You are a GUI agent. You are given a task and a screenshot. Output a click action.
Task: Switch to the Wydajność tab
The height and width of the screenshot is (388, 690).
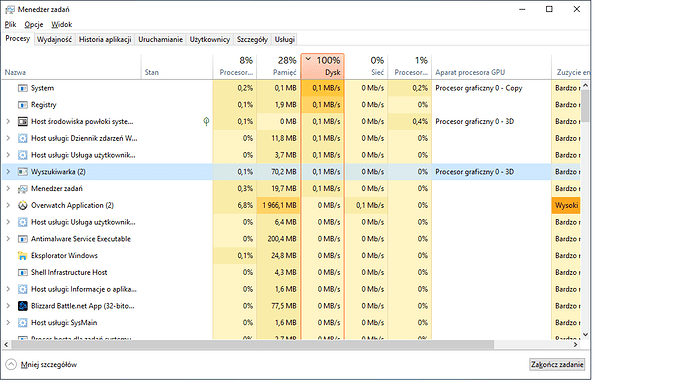[54, 40]
